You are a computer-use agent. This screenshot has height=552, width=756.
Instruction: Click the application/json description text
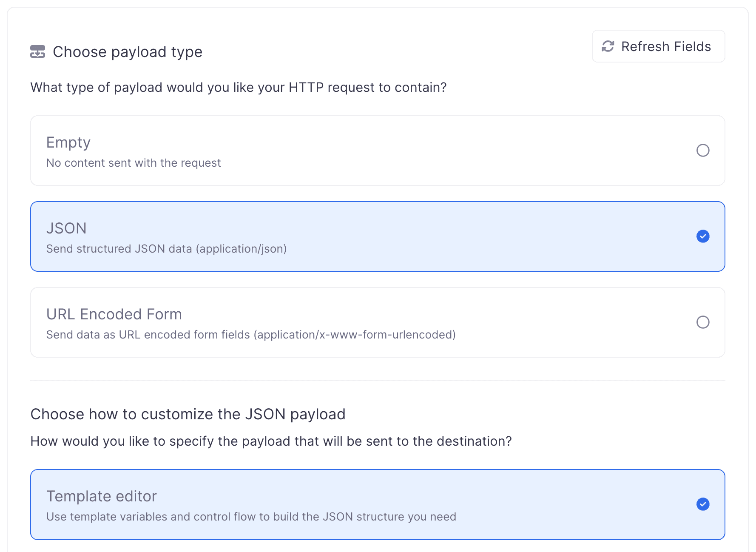pos(167,249)
